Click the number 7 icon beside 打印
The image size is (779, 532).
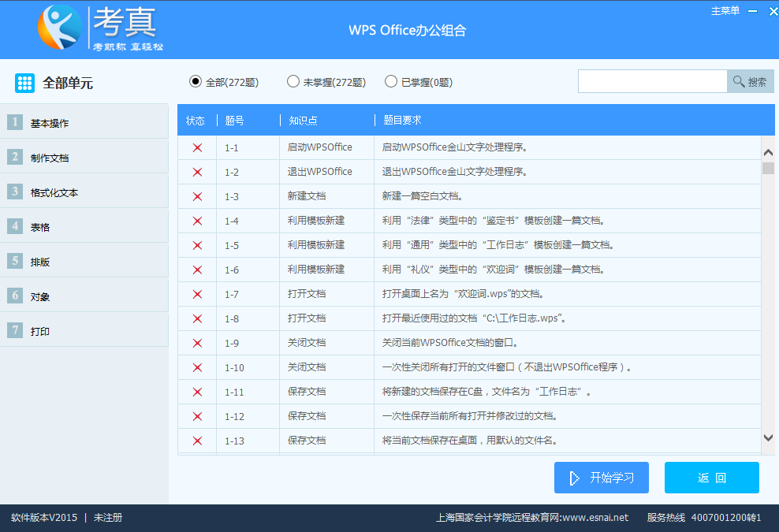pos(15,330)
